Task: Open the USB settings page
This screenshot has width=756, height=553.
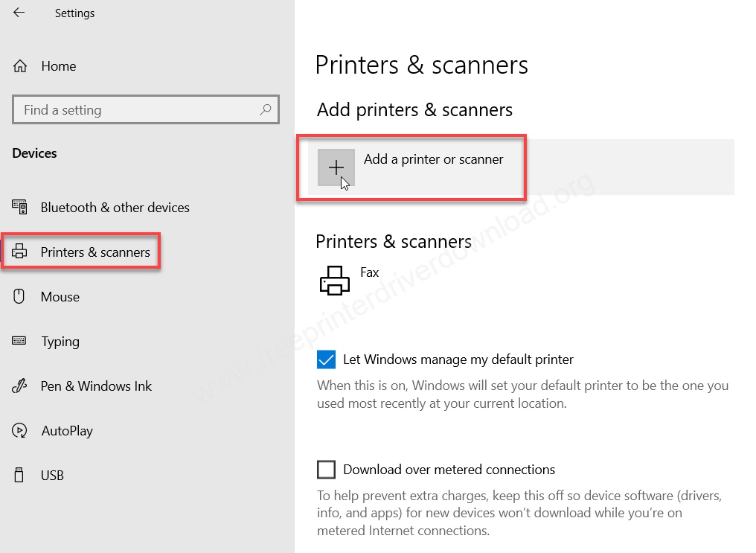Action: tap(52, 476)
